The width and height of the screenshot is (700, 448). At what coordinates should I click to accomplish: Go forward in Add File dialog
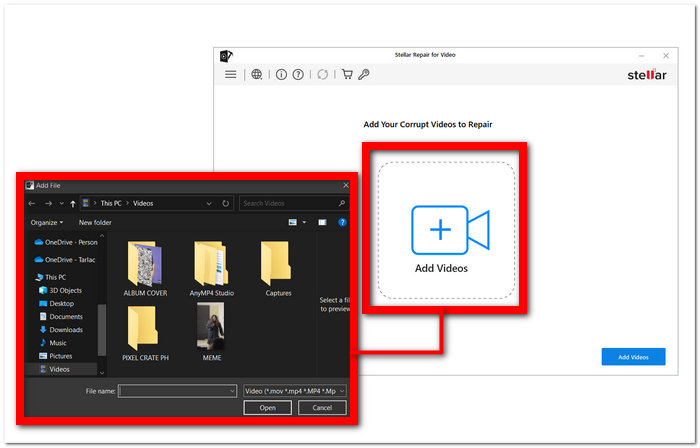48,203
